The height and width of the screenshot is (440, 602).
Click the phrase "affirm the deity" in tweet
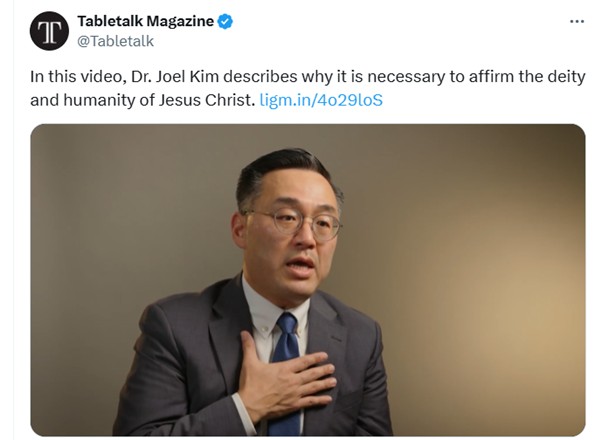(x=527, y=77)
